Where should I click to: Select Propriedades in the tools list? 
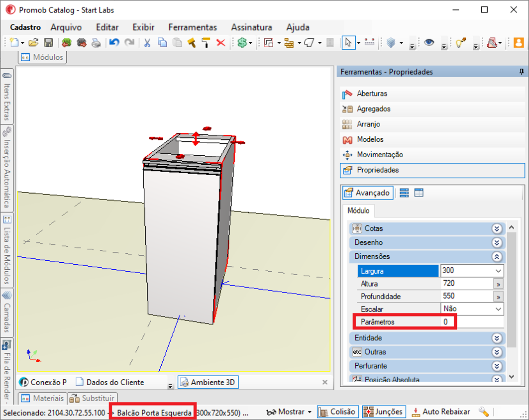(432, 170)
